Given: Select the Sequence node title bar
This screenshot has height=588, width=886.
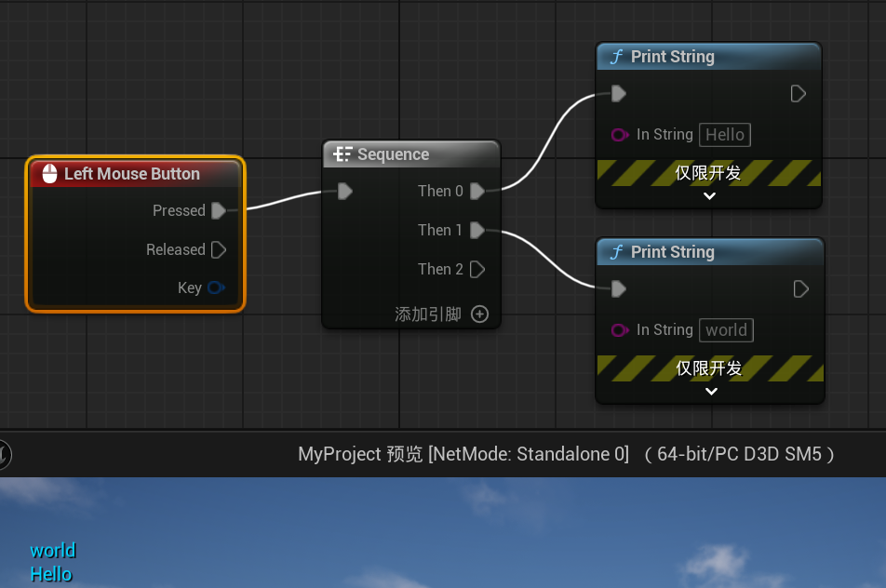Looking at the screenshot, I should [x=411, y=154].
